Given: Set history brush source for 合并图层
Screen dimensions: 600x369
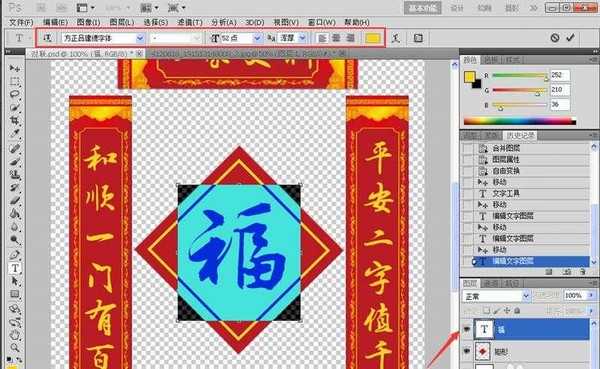Looking at the screenshot, I should tap(468, 148).
